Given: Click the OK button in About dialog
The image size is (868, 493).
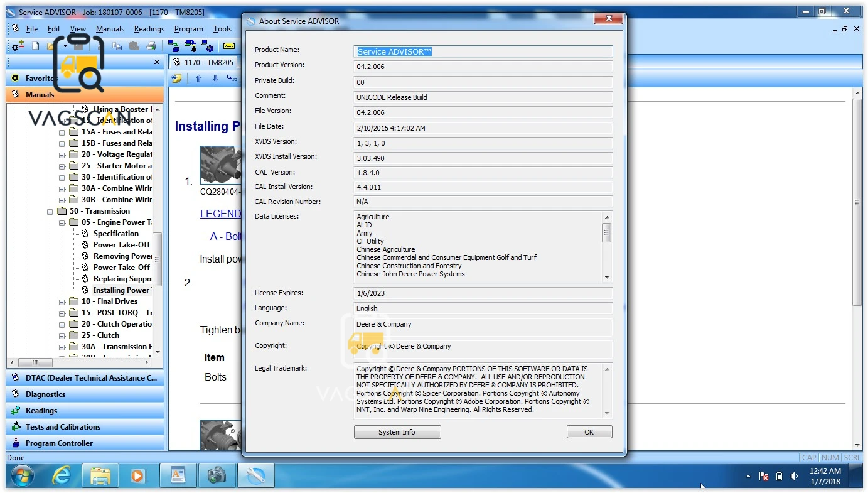Looking at the screenshot, I should (x=589, y=432).
